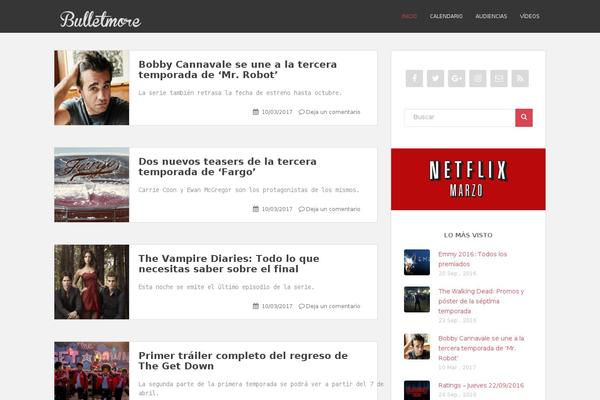600x400 pixels.
Task: Click the Fargo post thumbnail
Action: pos(92,185)
